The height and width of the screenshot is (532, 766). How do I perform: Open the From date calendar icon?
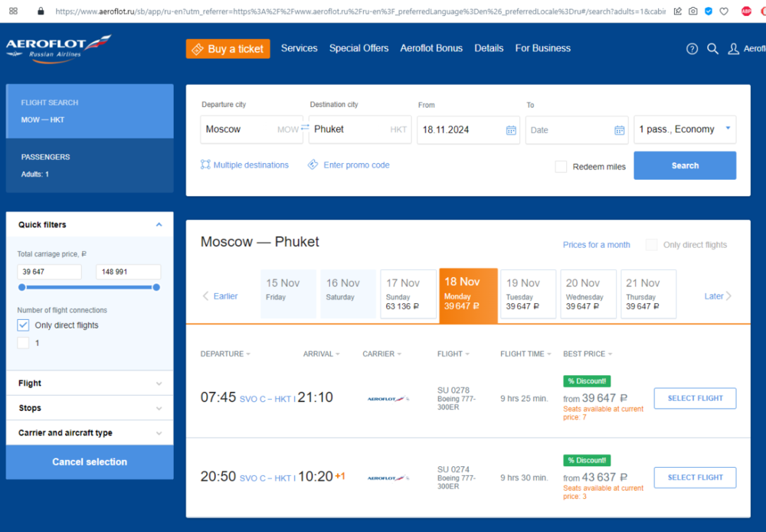click(511, 130)
